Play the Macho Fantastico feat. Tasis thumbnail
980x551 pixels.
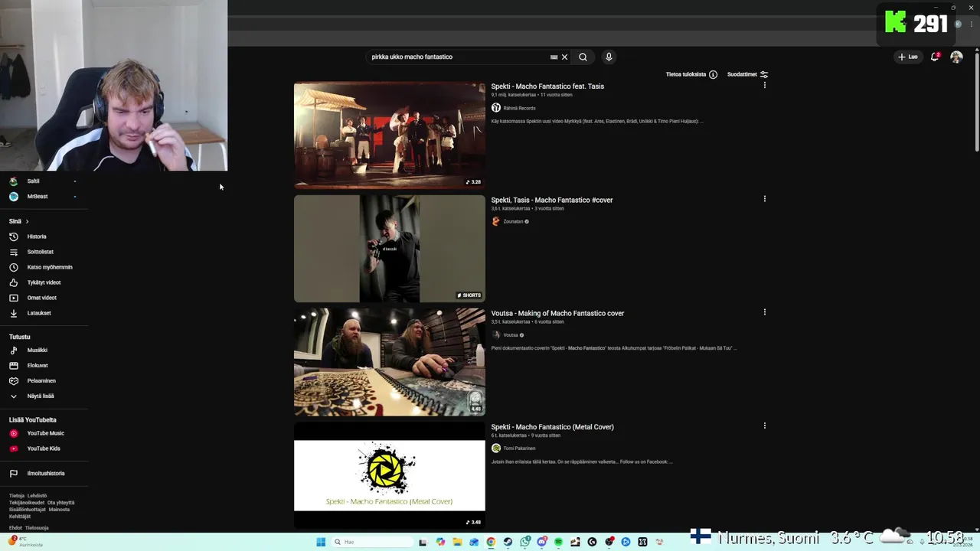coord(390,135)
